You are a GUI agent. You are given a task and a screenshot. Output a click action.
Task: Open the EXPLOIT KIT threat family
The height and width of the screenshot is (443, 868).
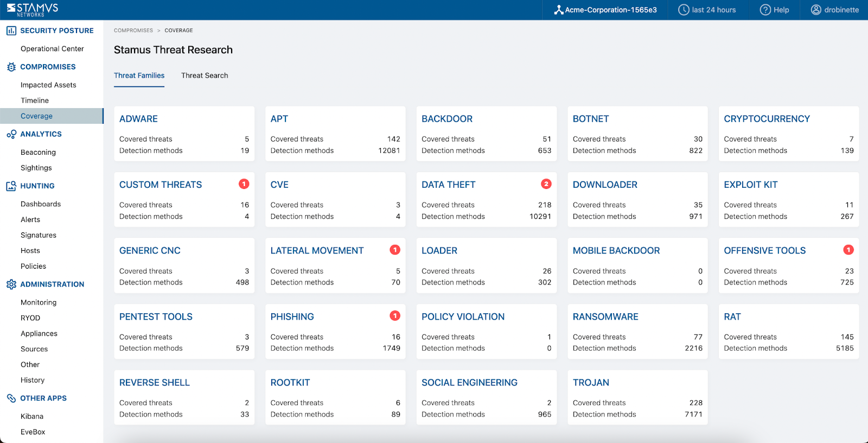[789, 199]
